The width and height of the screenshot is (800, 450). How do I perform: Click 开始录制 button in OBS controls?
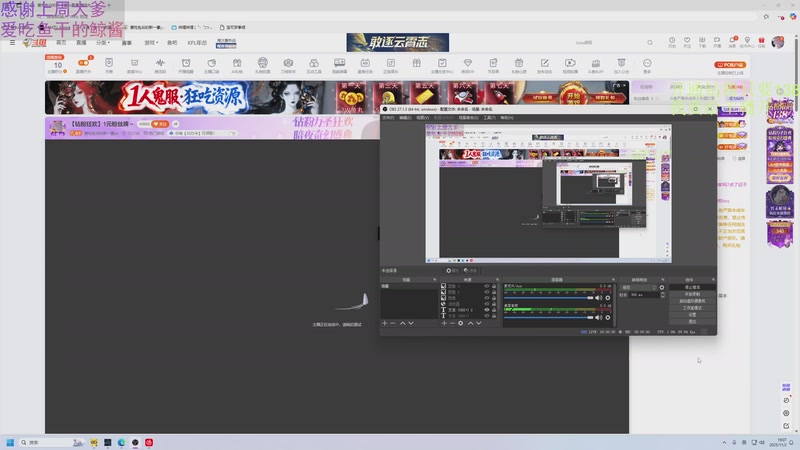coord(692,294)
